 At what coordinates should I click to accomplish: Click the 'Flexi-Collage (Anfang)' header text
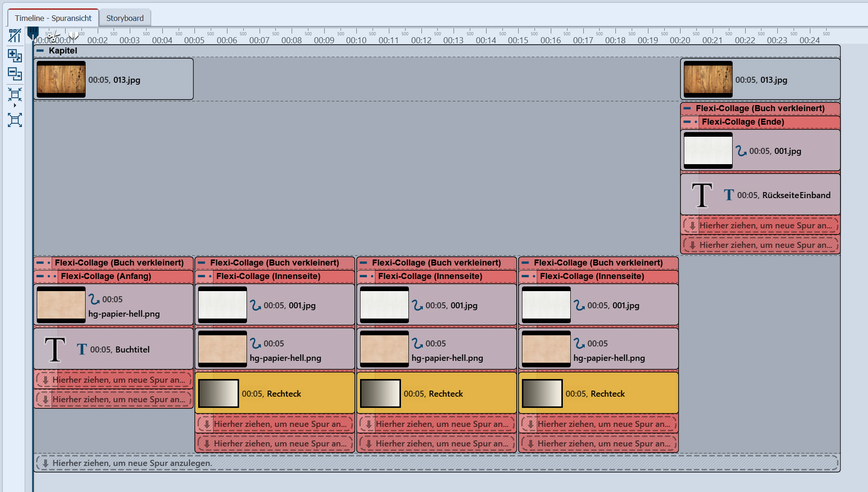pyautogui.click(x=106, y=276)
